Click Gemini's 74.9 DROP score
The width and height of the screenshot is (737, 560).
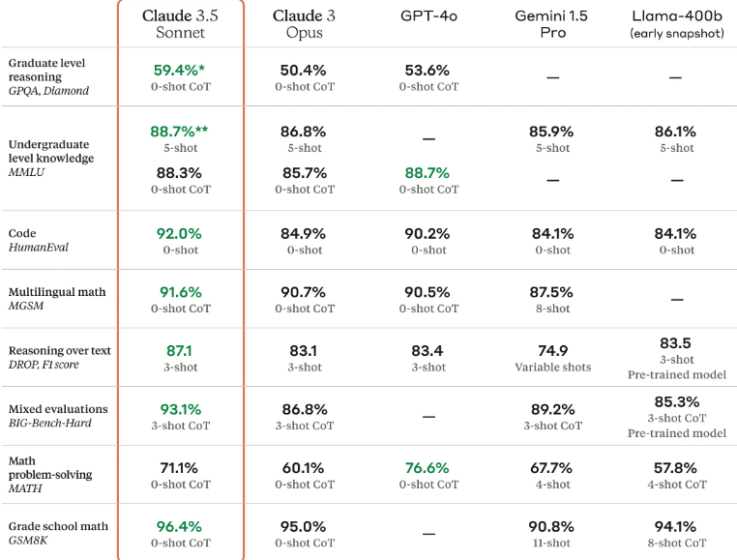[x=552, y=351]
